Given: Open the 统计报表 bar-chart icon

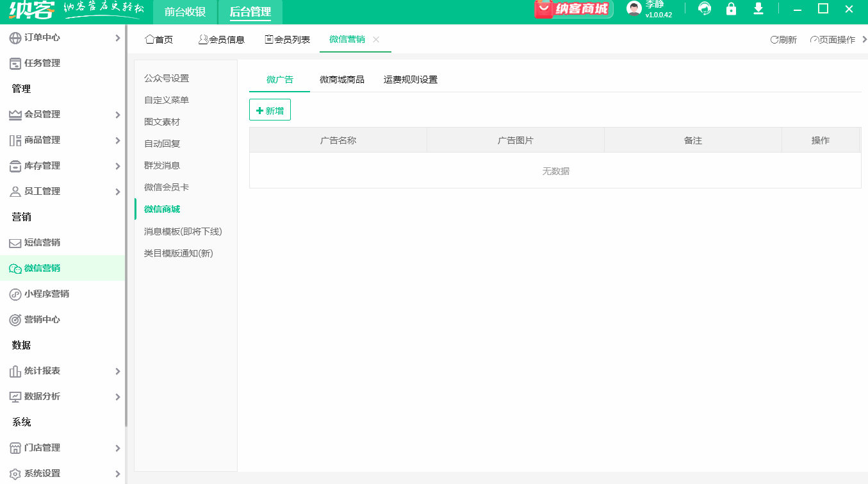Looking at the screenshot, I should 14,371.
